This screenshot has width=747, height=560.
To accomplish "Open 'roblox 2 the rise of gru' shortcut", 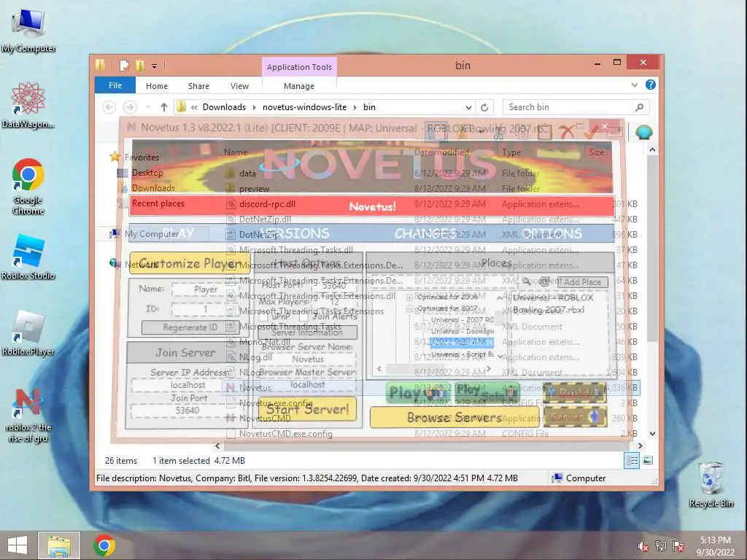I will point(28,415).
